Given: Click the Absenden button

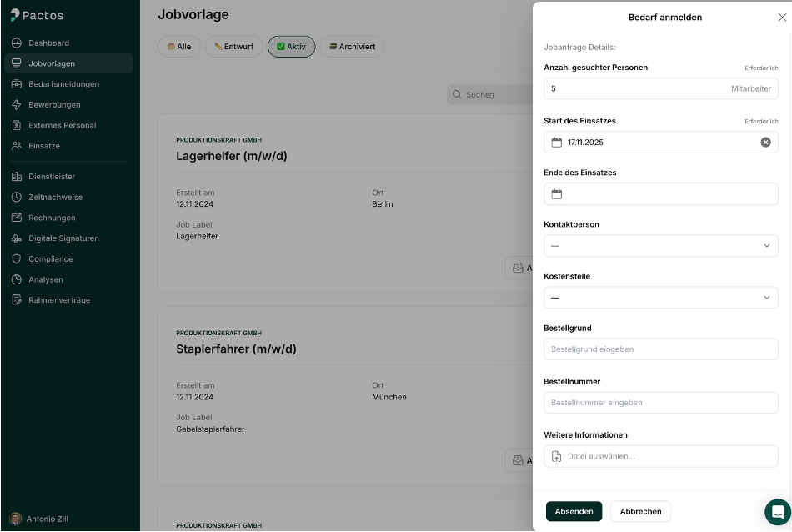Looking at the screenshot, I should [x=574, y=511].
